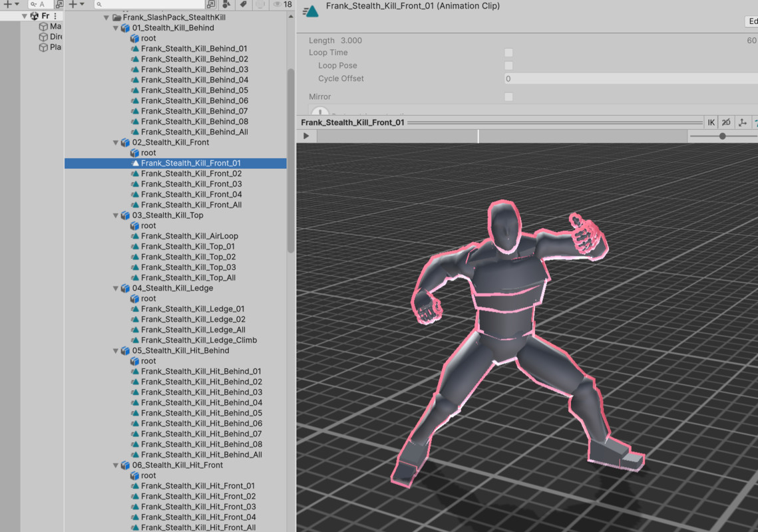Toggle IK in the animation preview
This screenshot has height=532, width=758.
711,122
